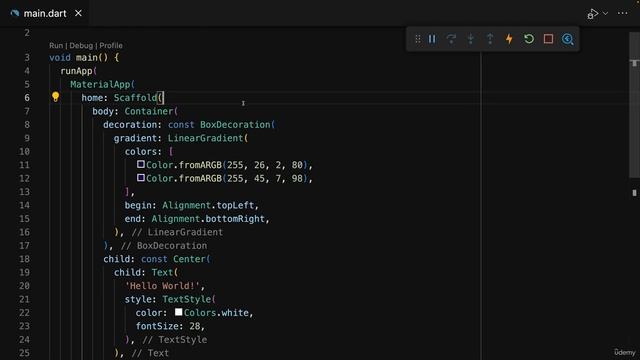Image resolution: width=640 pixels, height=360 pixels.
Task: Click line number 6 in gutter
Action: pos(27,98)
